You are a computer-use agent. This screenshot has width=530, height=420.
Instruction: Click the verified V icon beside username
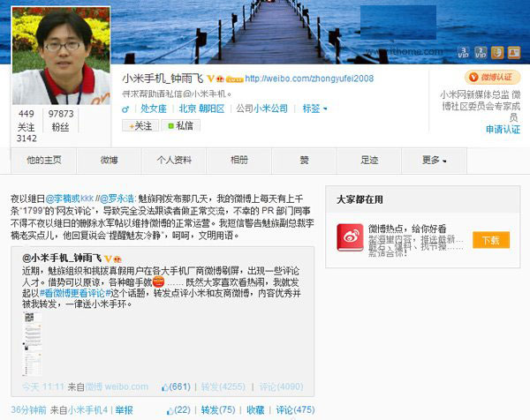(x=210, y=79)
